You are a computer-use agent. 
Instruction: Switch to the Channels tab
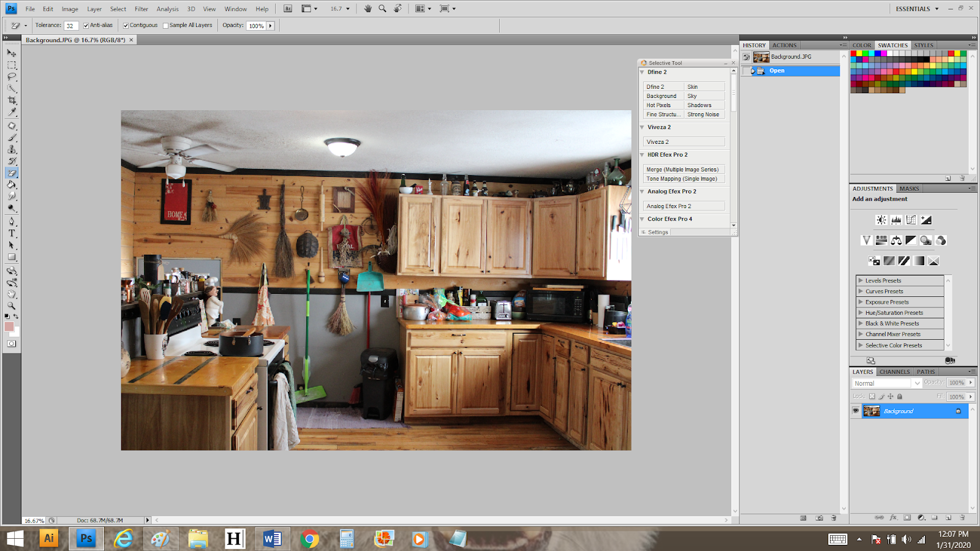[894, 372]
